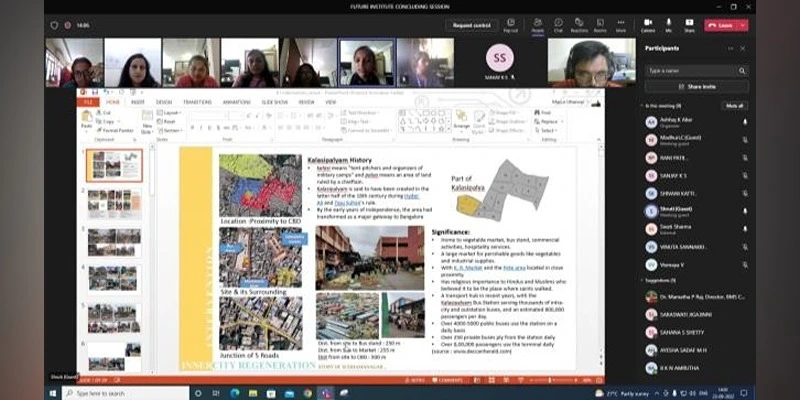This screenshot has height=400, width=800.
Task: Toggle mic for MadhuriJC (Guest)
Action: coord(745,140)
